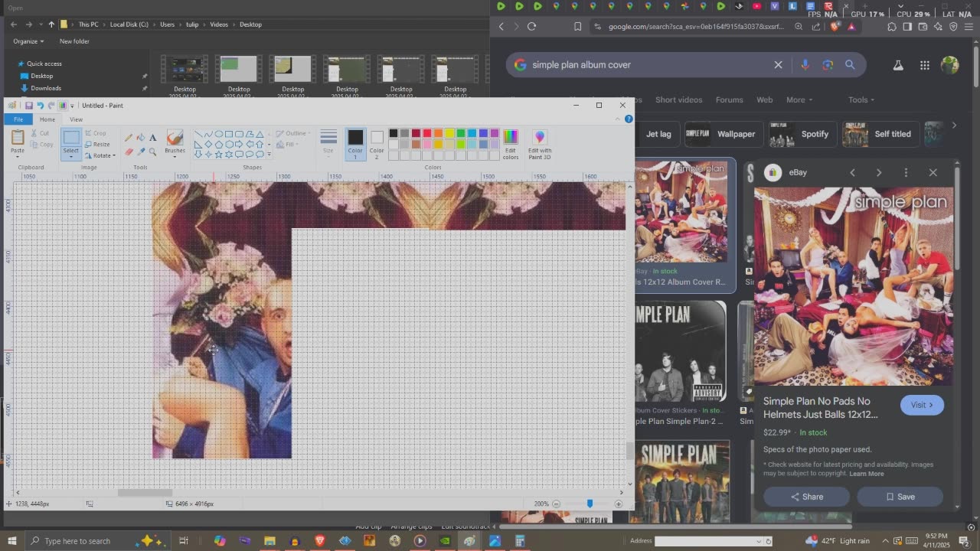Start voice search microphone in Google

coord(805,65)
